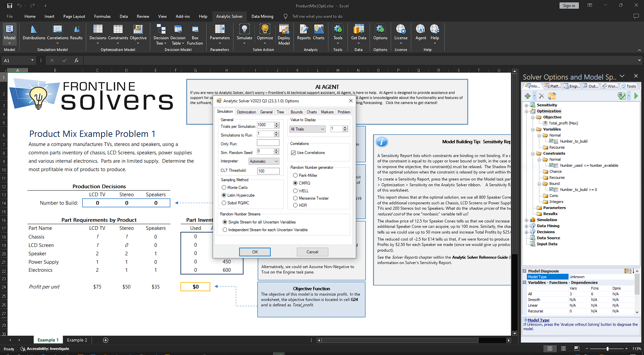Open the Data Mining ribbon tab
This screenshot has width=644, height=355.
(262, 16)
